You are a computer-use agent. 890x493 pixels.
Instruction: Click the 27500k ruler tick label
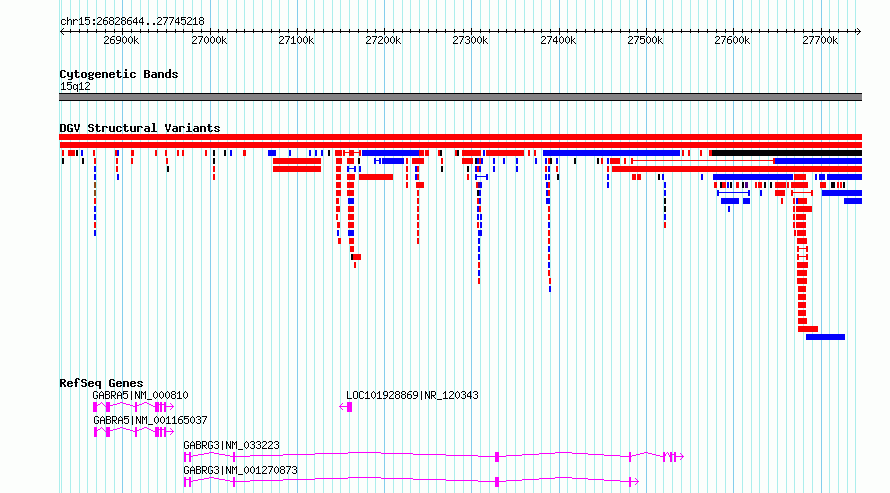point(645,40)
